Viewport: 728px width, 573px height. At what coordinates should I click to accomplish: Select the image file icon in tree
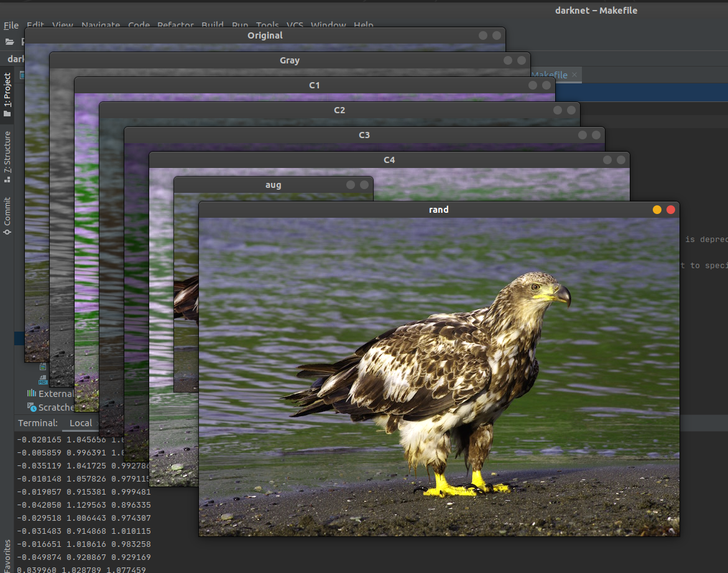click(43, 366)
